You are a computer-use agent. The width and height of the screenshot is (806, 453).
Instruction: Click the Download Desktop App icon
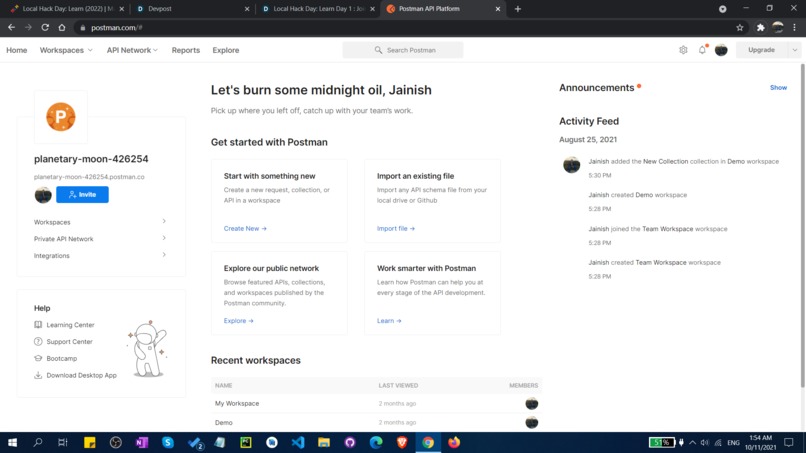(38, 375)
